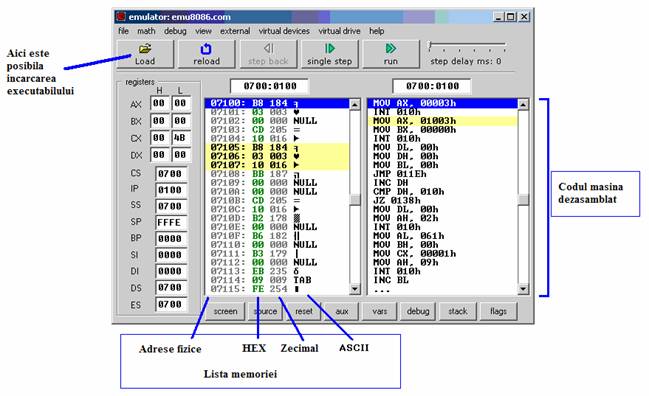Open the virtual drive menu
649x396 pixels.
[x=339, y=31]
